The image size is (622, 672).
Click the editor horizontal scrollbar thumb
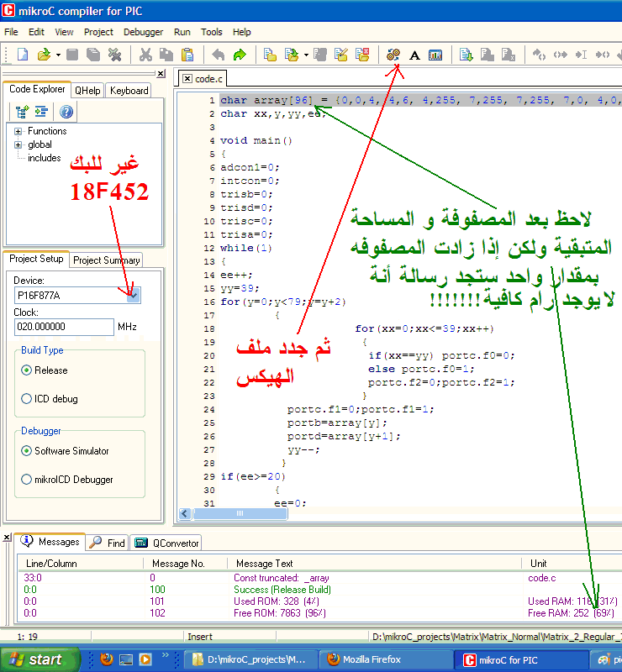(x=240, y=513)
